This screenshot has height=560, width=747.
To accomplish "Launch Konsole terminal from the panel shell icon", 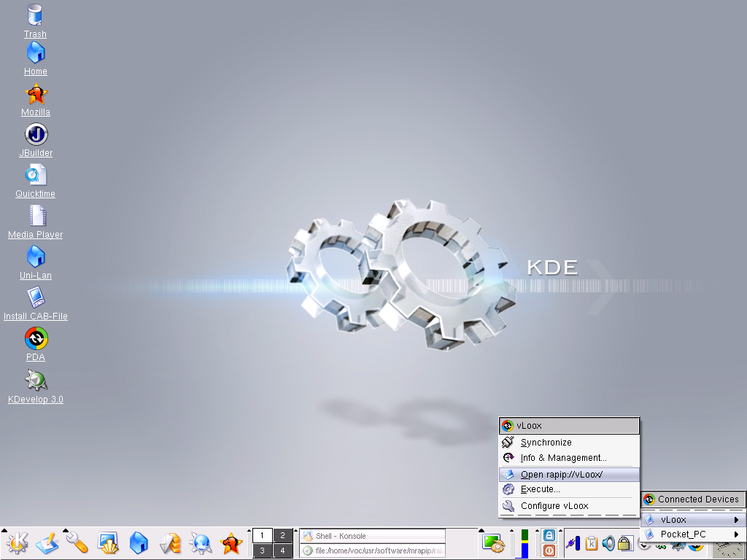I will [108, 543].
